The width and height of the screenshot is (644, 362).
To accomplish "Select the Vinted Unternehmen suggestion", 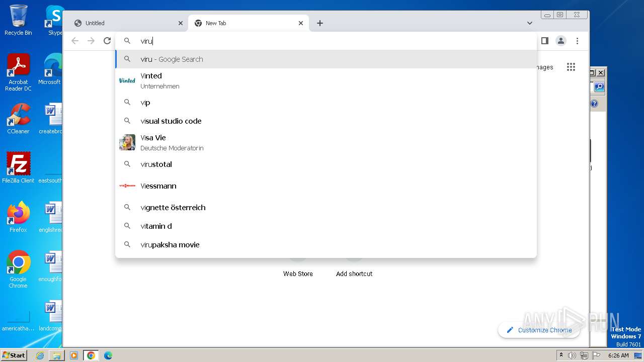I will coord(326,80).
